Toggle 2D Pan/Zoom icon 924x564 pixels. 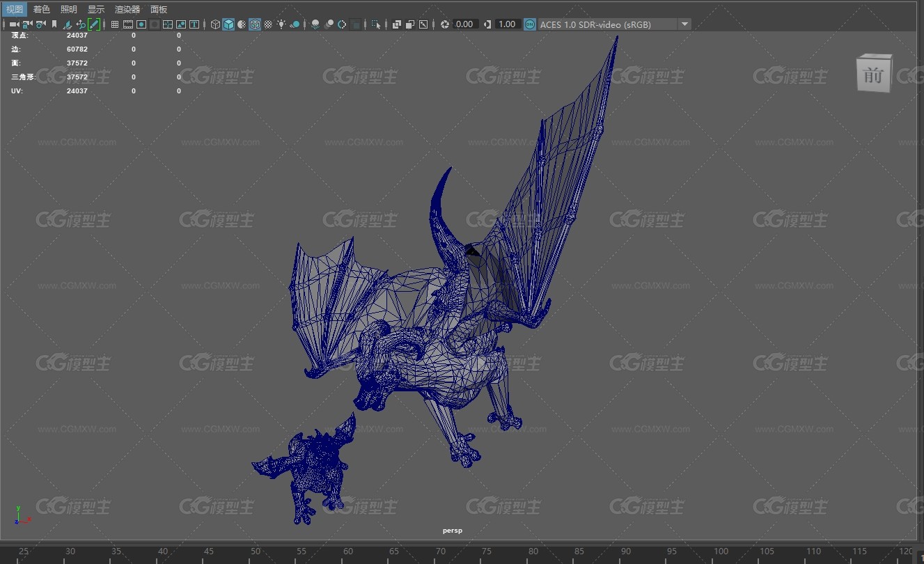(81, 24)
